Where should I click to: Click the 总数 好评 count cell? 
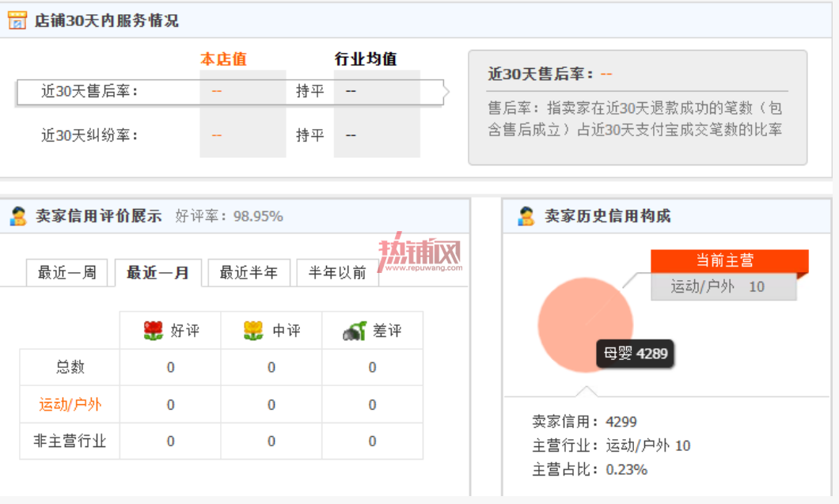click(x=171, y=368)
